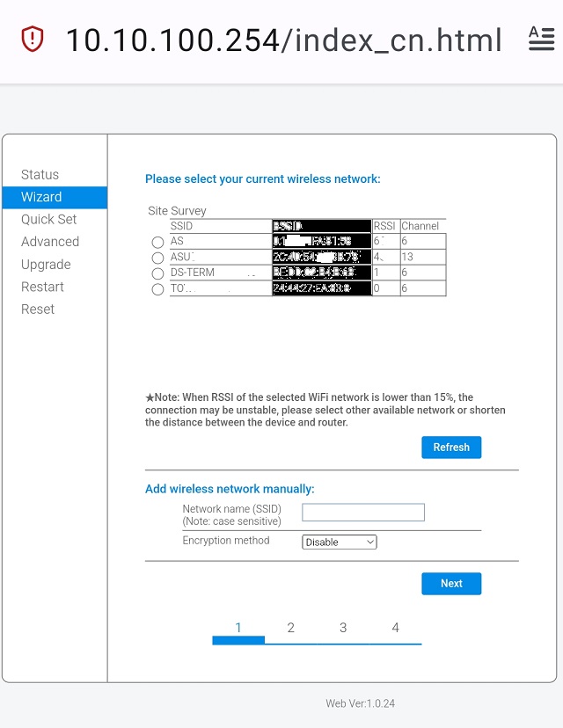
Task: Jump to wizard step 2
Action: [290, 628]
